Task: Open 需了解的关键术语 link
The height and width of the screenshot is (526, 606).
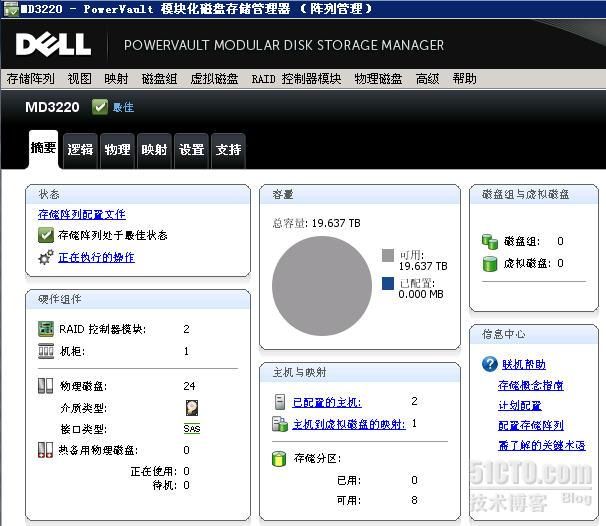Action: (541, 445)
